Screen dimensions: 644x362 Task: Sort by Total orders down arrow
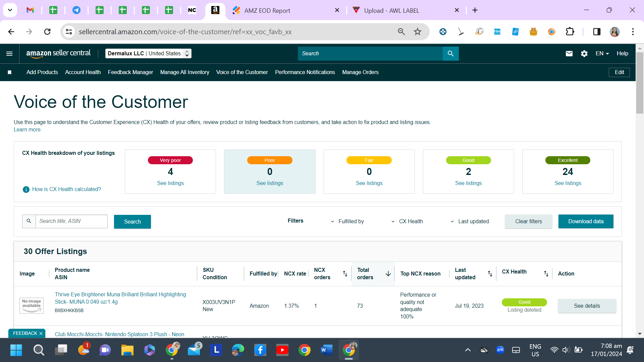pyautogui.click(x=388, y=274)
